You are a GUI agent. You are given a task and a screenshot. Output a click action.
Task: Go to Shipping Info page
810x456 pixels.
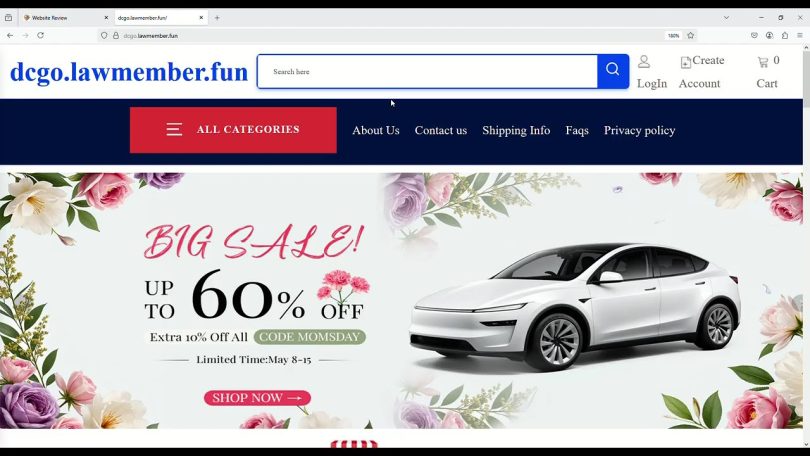[x=516, y=130]
